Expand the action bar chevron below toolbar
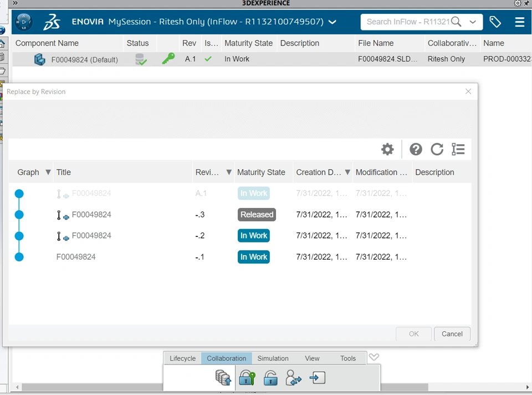Image resolution: width=532 pixels, height=395 pixels. 374,357
